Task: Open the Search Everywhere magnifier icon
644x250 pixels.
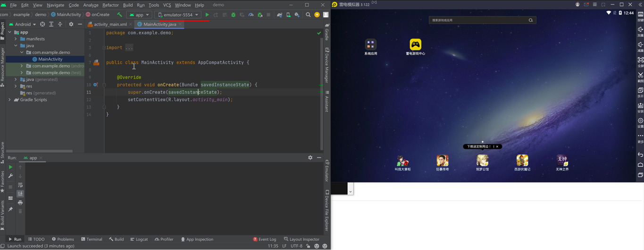Action: coord(308,15)
